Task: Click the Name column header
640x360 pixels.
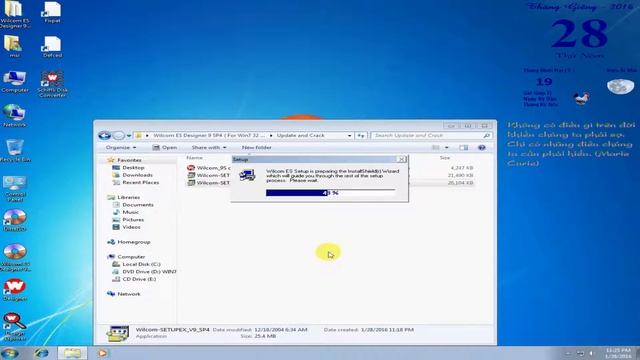Action: coord(195,158)
